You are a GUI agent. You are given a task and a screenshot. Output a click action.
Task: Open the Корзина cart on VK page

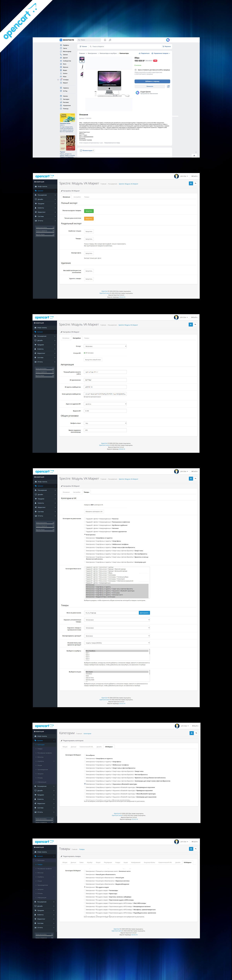click(x=167, y=46)
